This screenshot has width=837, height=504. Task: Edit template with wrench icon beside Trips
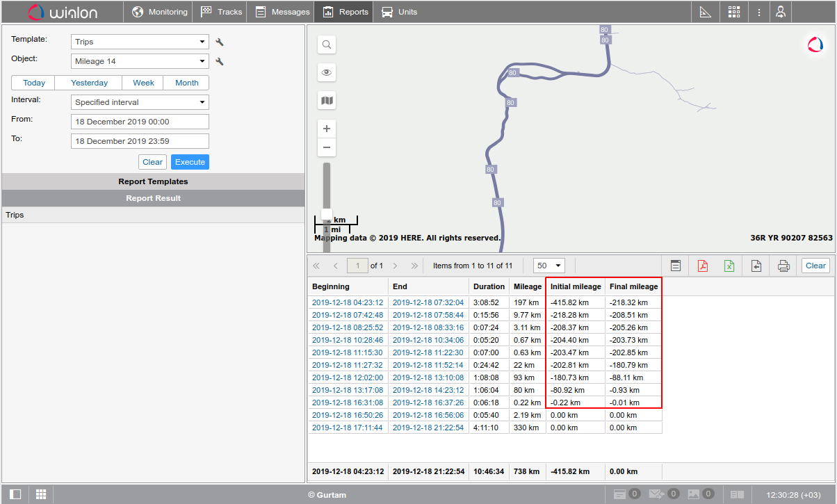coord(220,42)
